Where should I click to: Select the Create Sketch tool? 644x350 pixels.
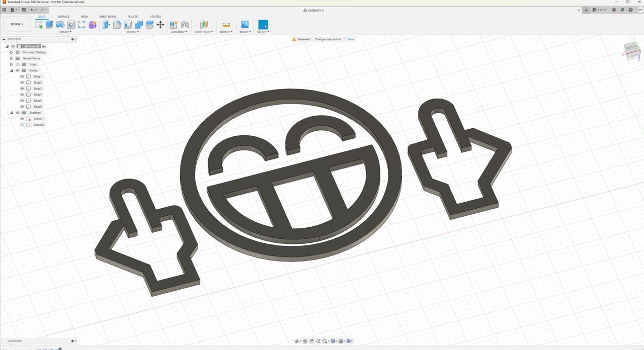click(39, 25)
